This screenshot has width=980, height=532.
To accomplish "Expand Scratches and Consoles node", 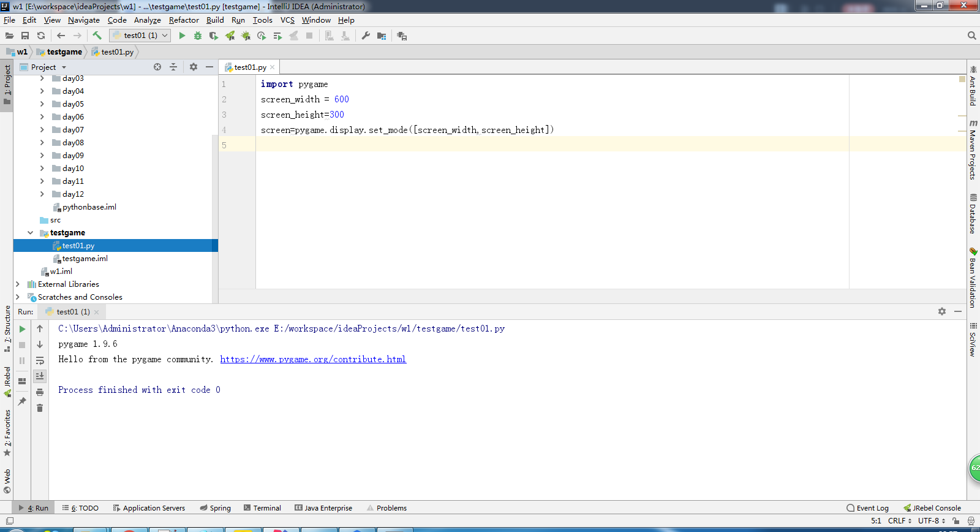I will [18, 297].
